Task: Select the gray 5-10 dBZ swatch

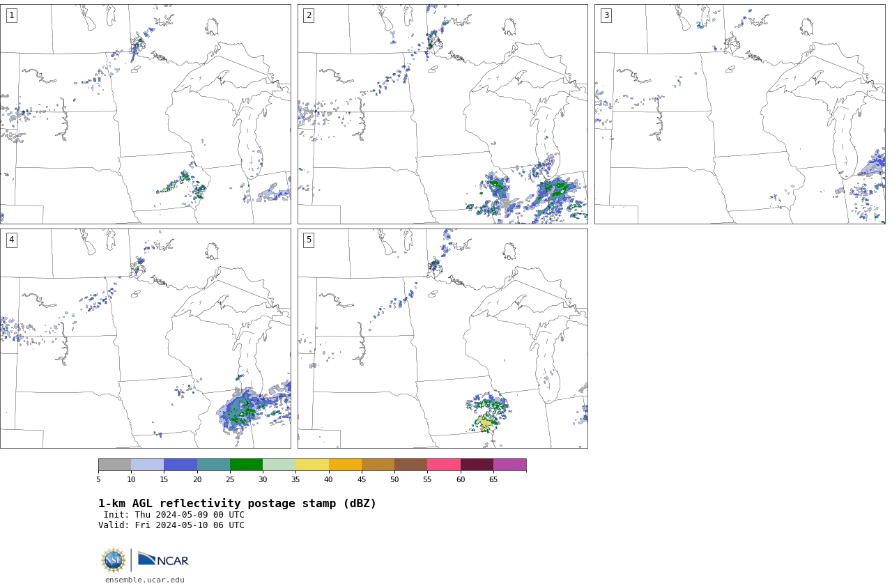Action: pos(114,465)
